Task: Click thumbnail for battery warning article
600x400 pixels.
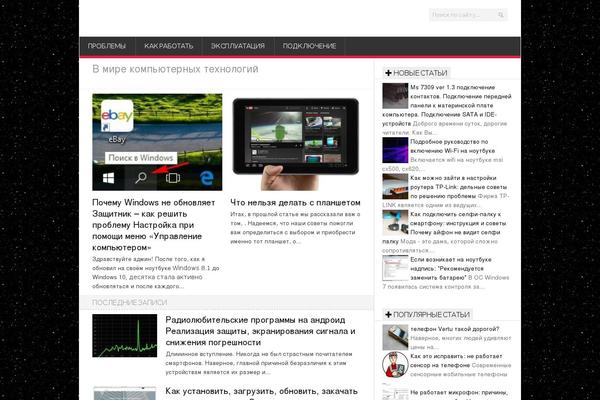Action: click(395, 268)
